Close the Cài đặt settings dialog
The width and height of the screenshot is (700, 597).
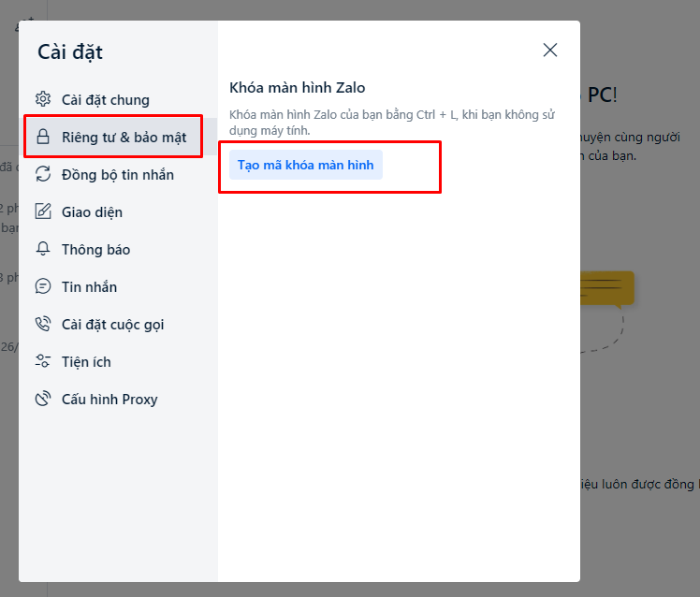(x=550, y=51)
